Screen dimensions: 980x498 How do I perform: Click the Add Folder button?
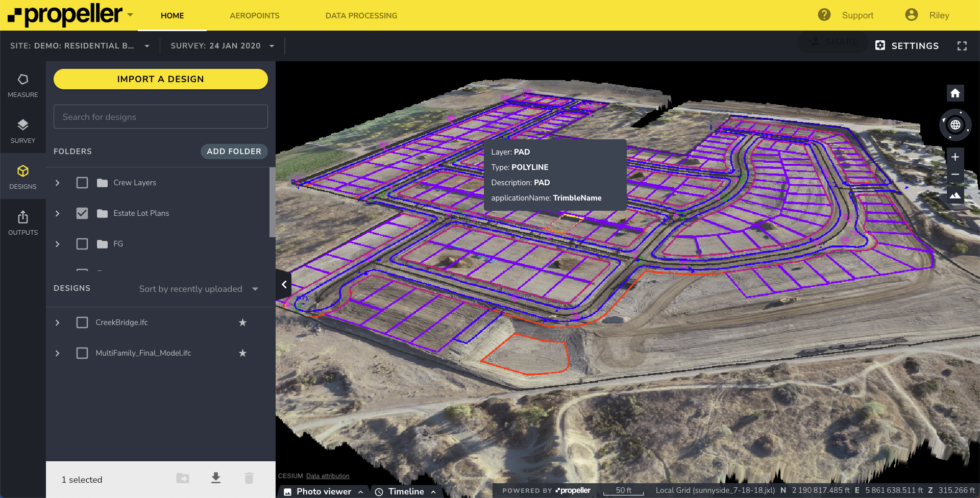tap(234, 152)
